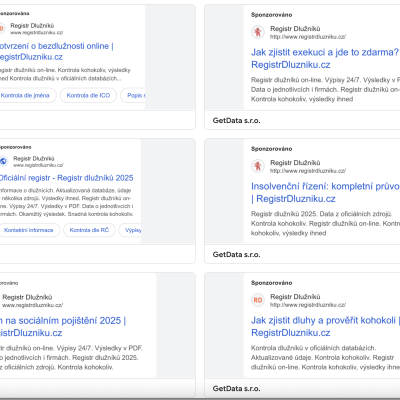
Task: Click the red figure favicon in top-right ad
Action: coord(257,32)
